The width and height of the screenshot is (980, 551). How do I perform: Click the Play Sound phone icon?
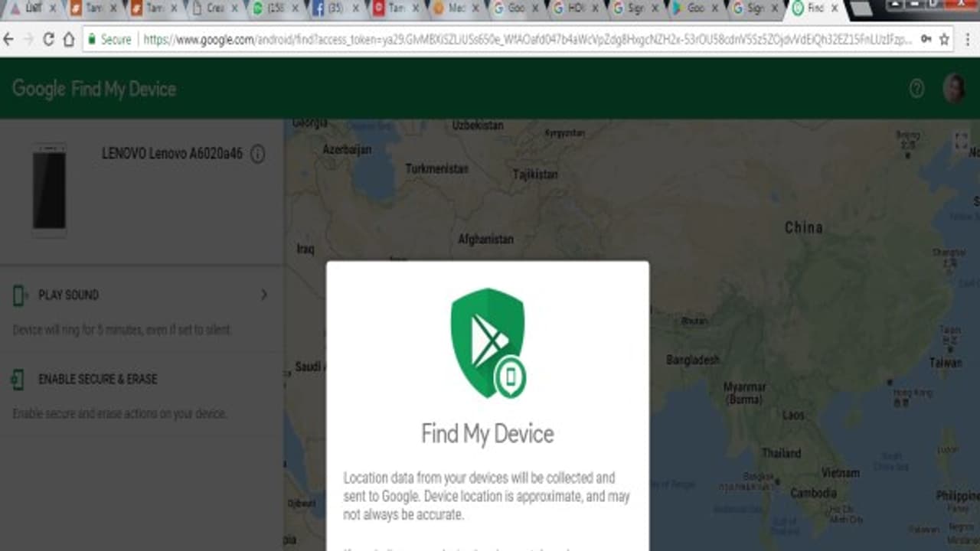pyautogui.click(x=19, y=295)
